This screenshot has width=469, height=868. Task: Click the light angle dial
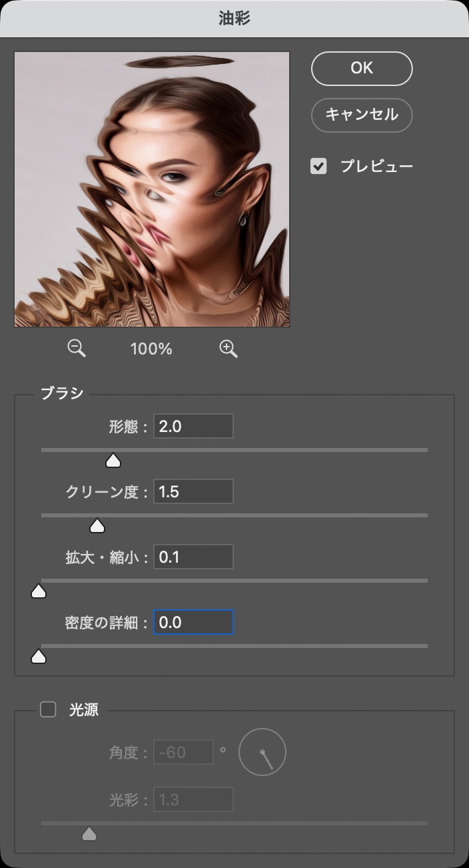(262, 752)
